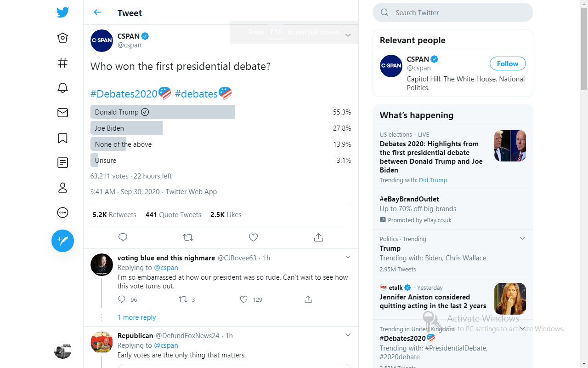Like the CSPAN poll tweet
The height and width of the screenshot is (368, 588).
pos(253,237)
